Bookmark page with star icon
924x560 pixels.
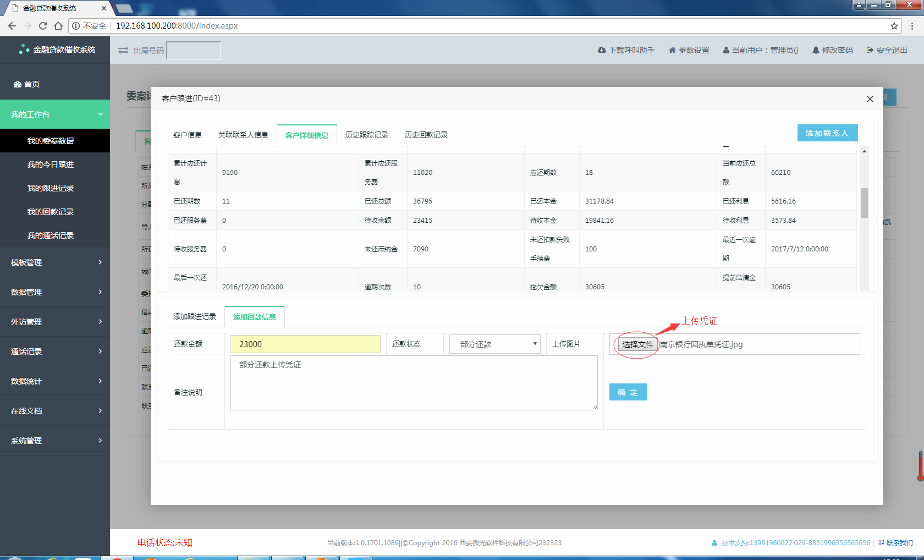coord(894,26)
